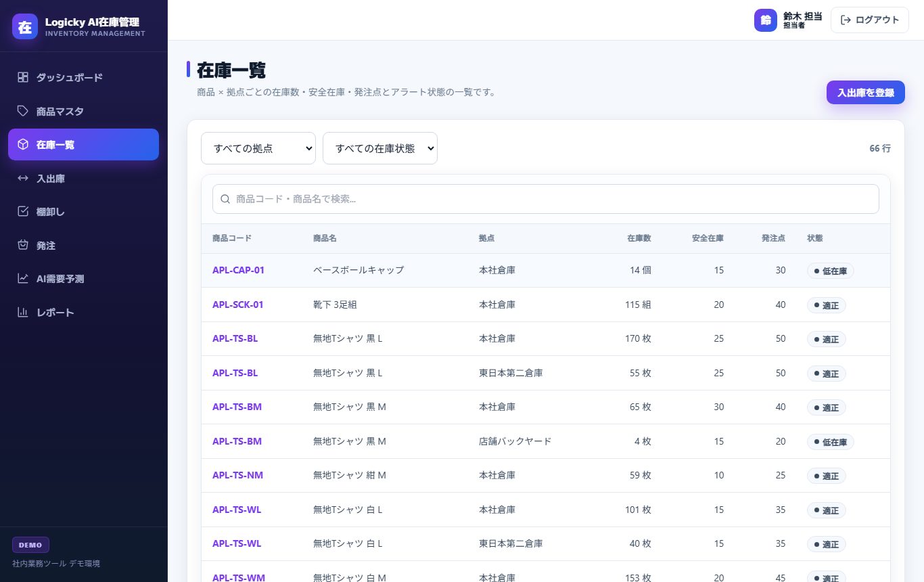This screenshot has width=924, height=582.
Task: Open the すべての拠点 dropdown
Action: (x=258, y=148)
